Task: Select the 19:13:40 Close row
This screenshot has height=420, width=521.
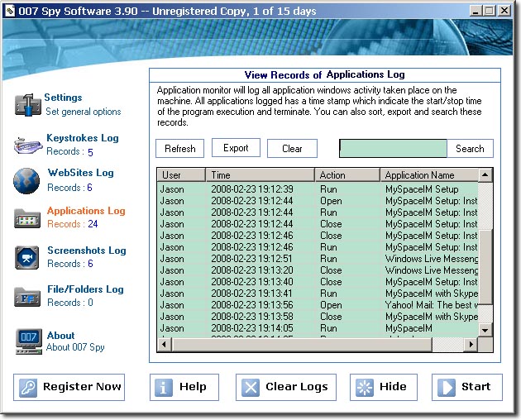Action: 318,282
